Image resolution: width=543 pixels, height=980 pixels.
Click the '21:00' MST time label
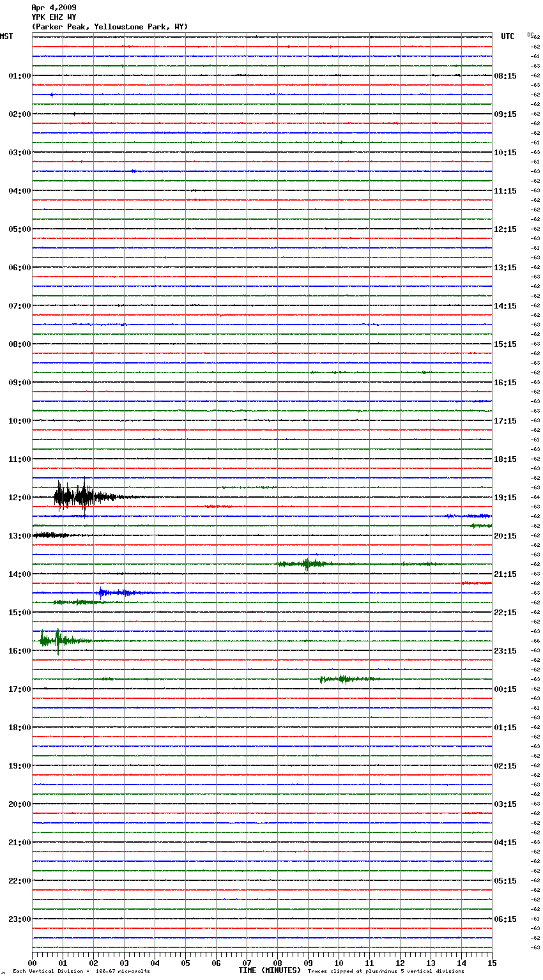pyautogui.click(x=20, y=843)
